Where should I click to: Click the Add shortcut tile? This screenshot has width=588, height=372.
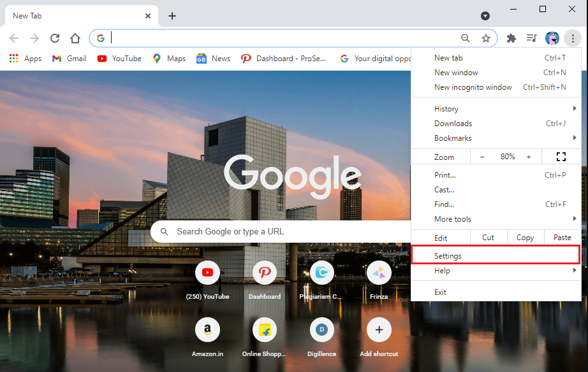(x=378, y=329)
